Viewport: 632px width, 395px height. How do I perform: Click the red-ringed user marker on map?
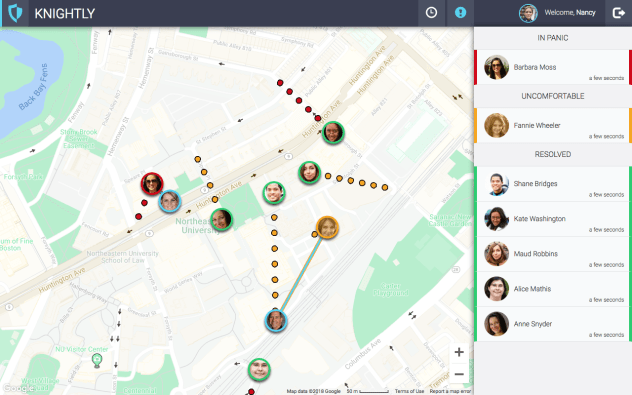pyautogui.click(x=152, y=184)
